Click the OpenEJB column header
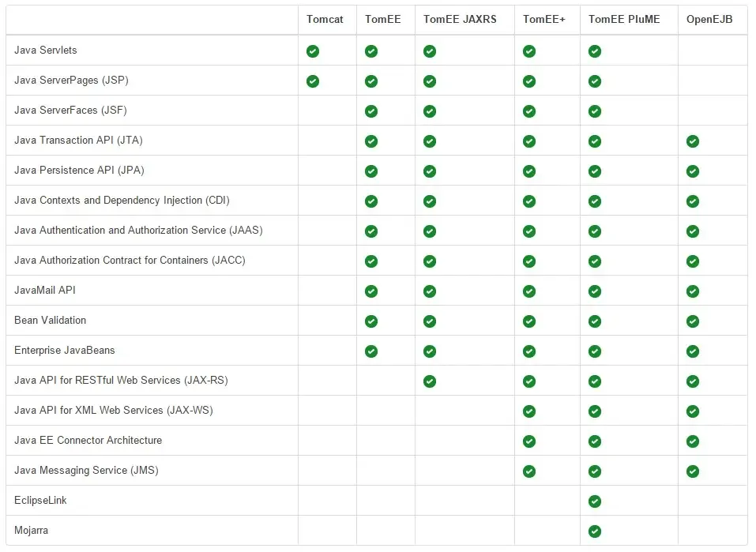The image size is (756, 552). (709, 20)
